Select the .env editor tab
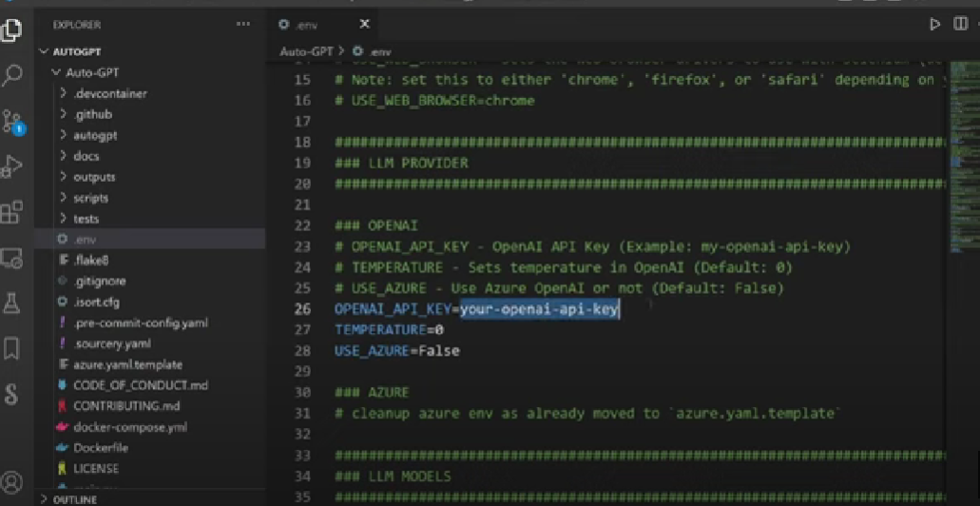 pyautogui.click(x=322, y=25)
